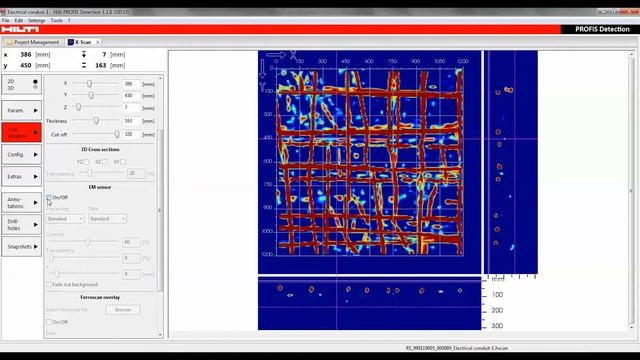Switch to the Project Management tab
Viewport: 640px width, 360px height.
[33, 42]
